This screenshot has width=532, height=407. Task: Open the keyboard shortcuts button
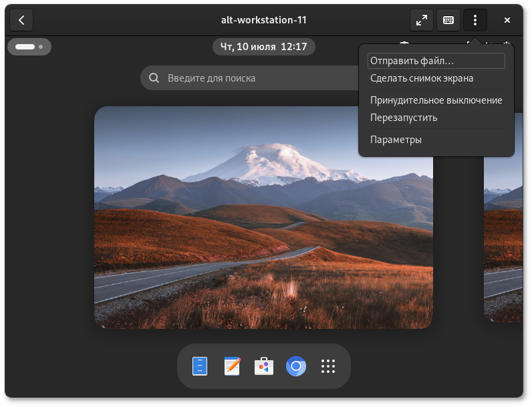pyautogui.click(x=448, y=20)
